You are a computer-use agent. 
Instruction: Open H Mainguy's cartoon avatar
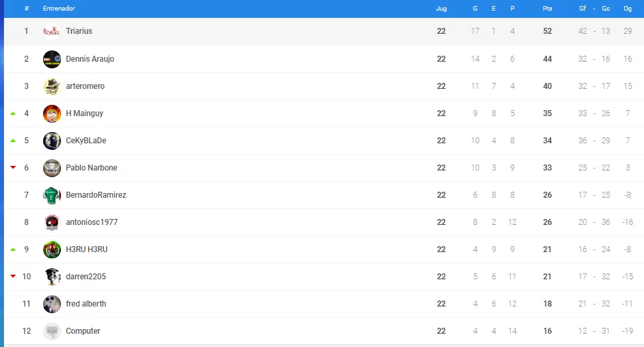52,113
